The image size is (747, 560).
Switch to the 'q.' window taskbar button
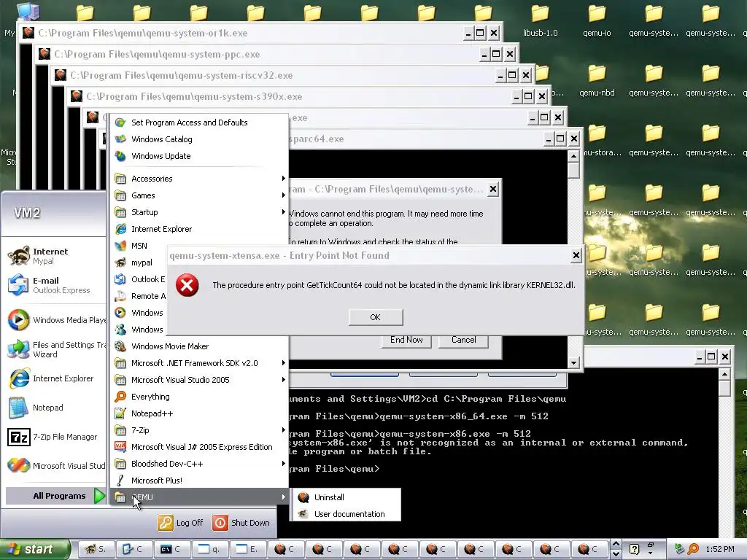[209, 549]
